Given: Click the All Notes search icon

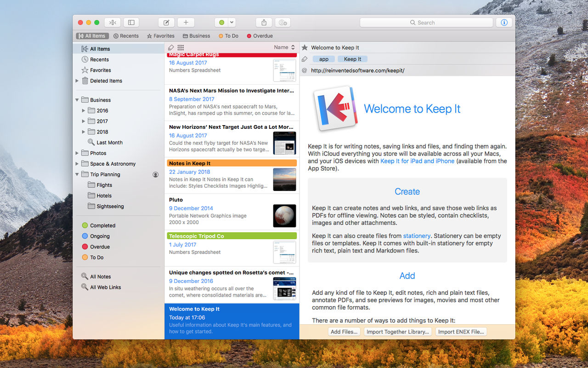Looking at the screenshot, I should click(x=85, y=276).
